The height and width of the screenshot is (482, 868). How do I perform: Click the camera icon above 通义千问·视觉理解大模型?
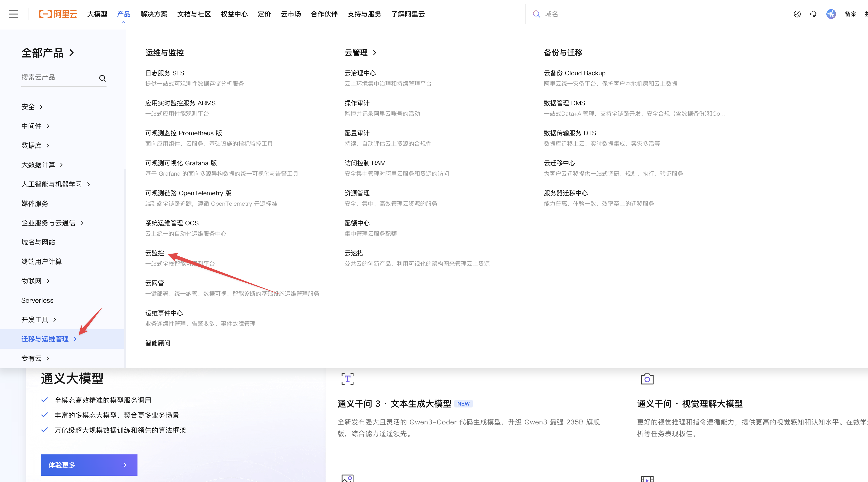coord(647,379)
